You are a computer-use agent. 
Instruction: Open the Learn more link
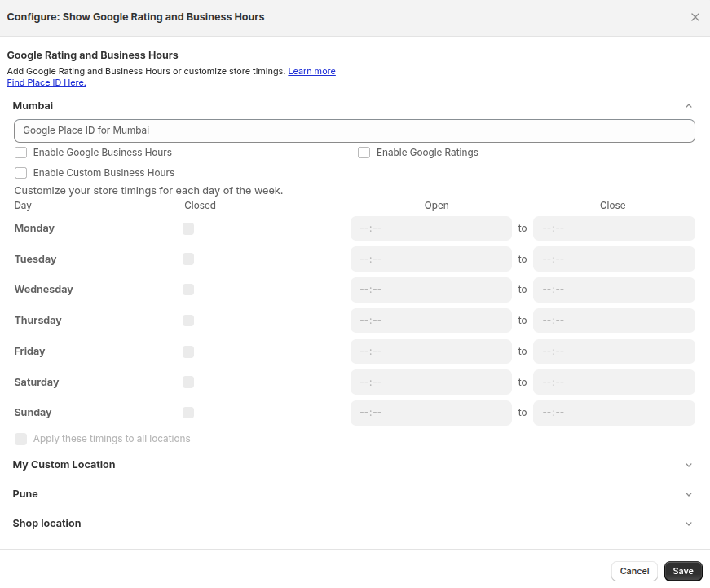click(311, 72)
